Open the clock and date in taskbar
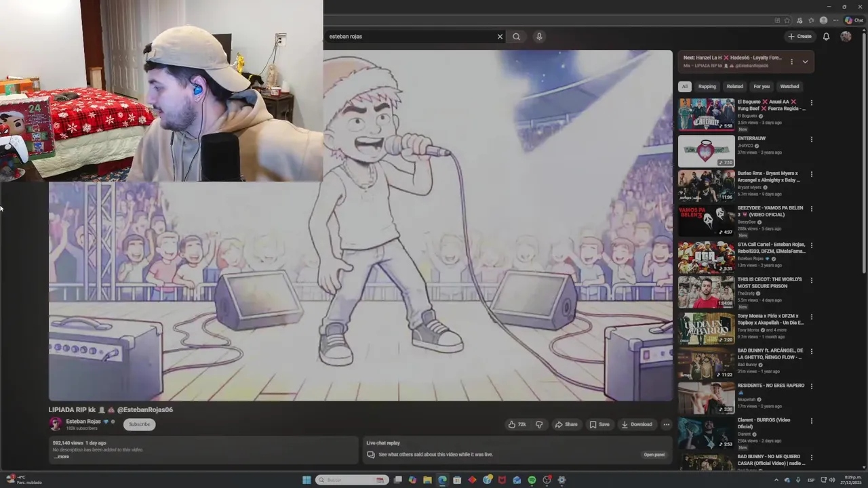The image size is (868, 488). (850, 480)
